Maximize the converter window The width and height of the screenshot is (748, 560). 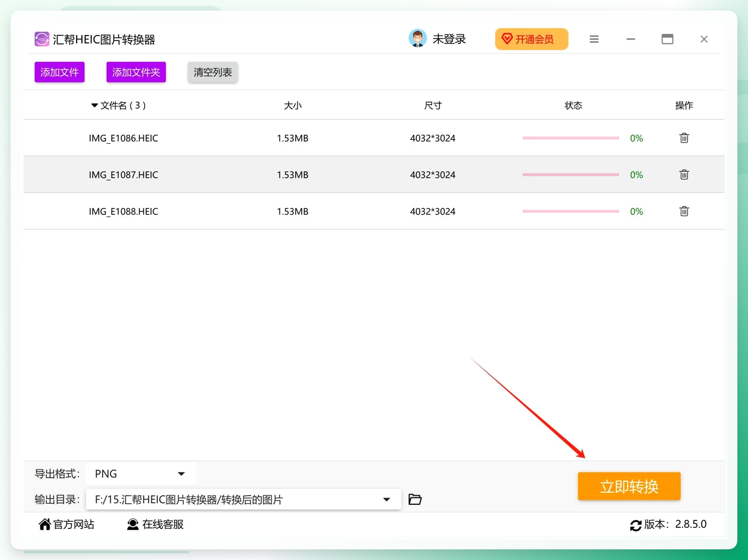(x=667, y=39)
